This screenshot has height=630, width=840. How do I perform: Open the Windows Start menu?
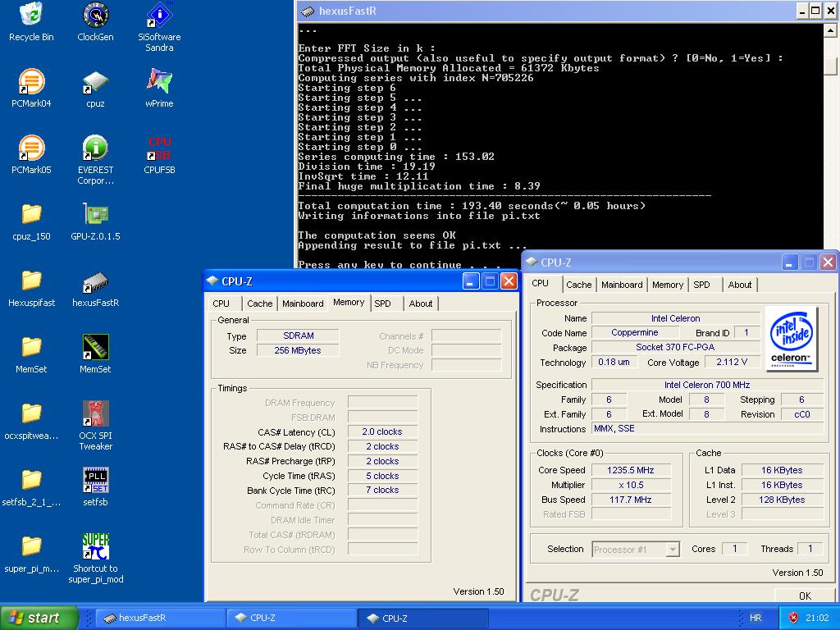click(x=39, y=618)
